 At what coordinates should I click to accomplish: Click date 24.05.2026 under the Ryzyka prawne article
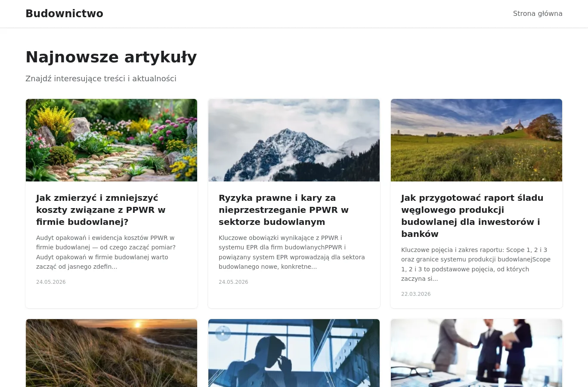point(233,282)
